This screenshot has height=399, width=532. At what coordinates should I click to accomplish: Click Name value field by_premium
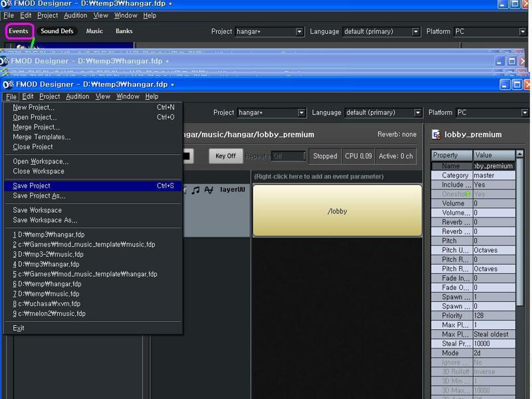click(493, 166)
